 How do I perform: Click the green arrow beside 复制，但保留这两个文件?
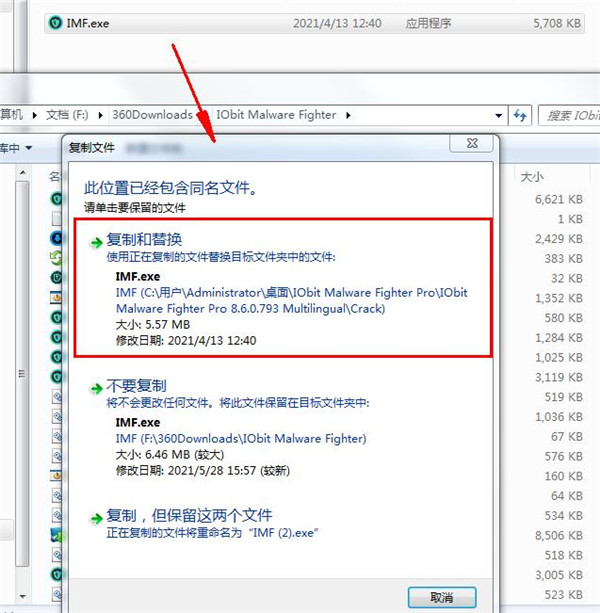click(x=96, y=519)
